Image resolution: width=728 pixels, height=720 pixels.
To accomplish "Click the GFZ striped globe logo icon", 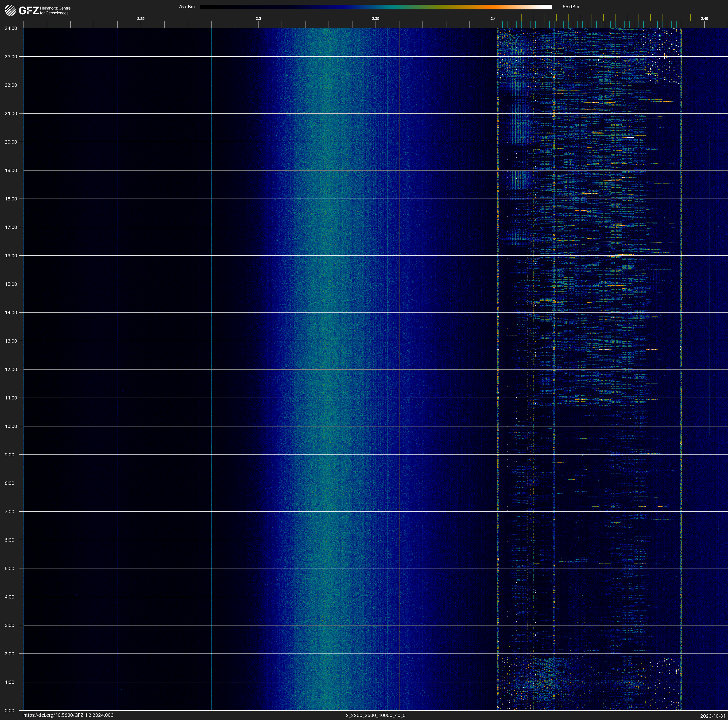I will tap(10, 10).
